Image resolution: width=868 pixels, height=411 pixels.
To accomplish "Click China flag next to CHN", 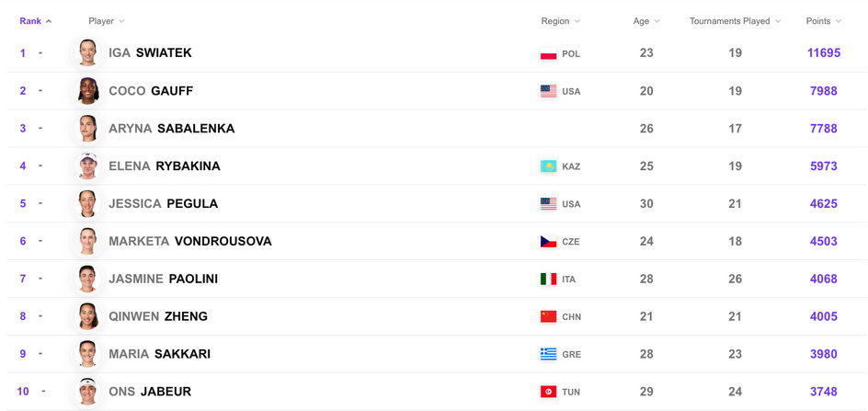I will point(548,317).
